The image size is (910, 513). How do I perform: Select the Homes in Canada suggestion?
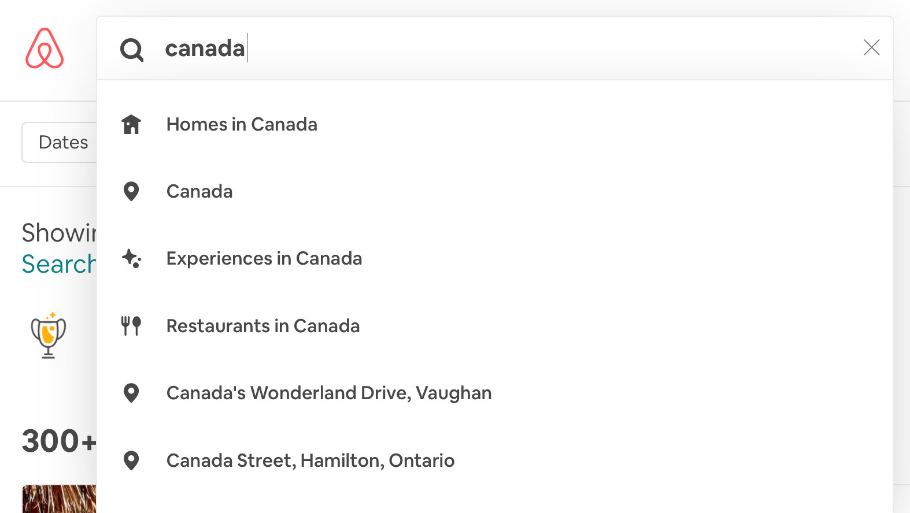[494, 124]
